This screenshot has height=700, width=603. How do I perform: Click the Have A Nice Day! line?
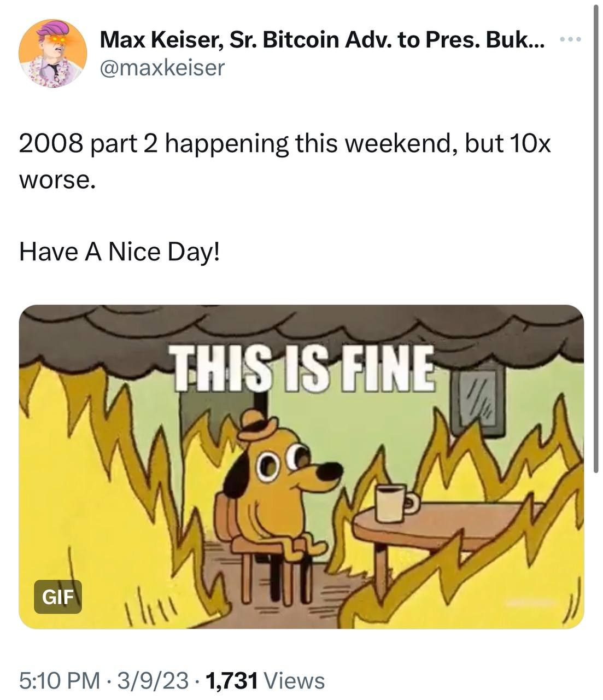tap(120, 252)
